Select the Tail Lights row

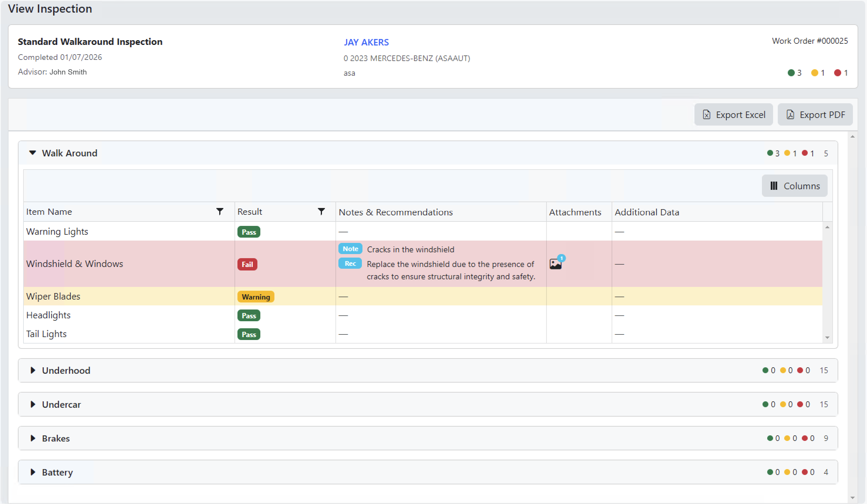(423, 334)
